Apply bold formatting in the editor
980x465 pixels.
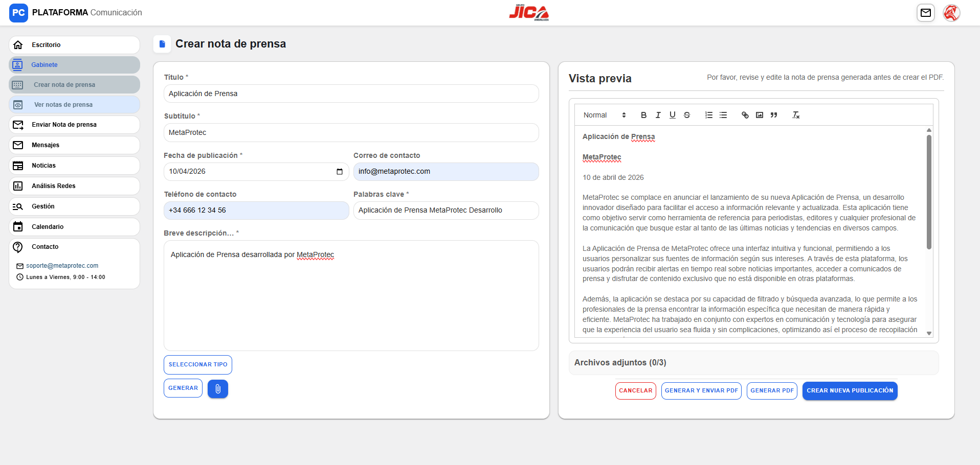(x=644, y=115)
